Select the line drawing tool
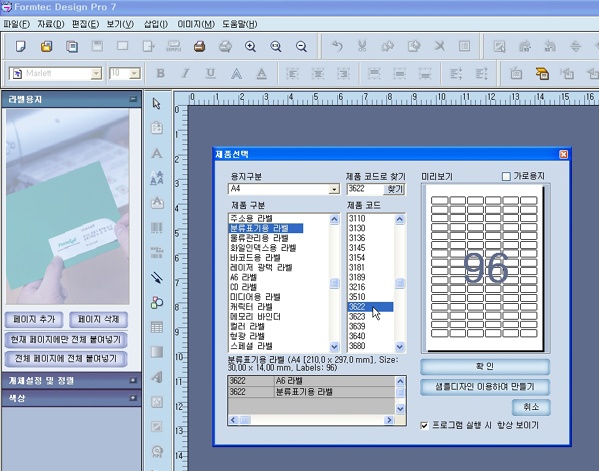 click(x=157, y=278)
